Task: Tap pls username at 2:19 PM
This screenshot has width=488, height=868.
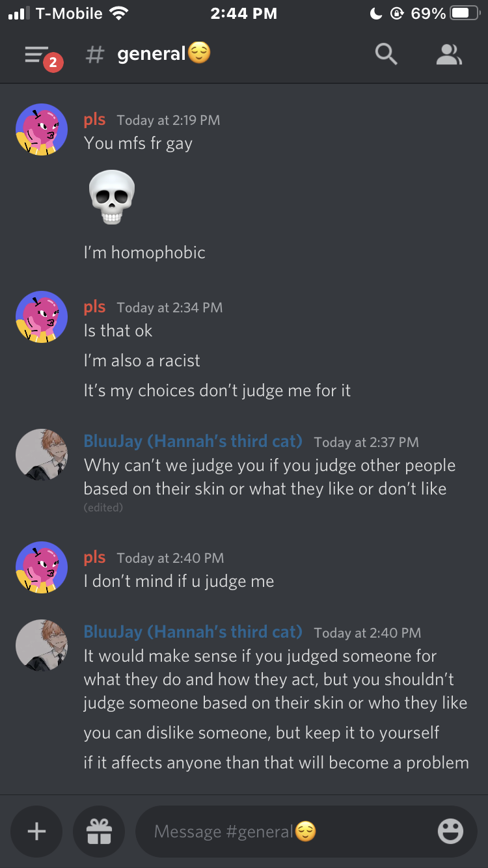Action: click(x=95, y=120)
